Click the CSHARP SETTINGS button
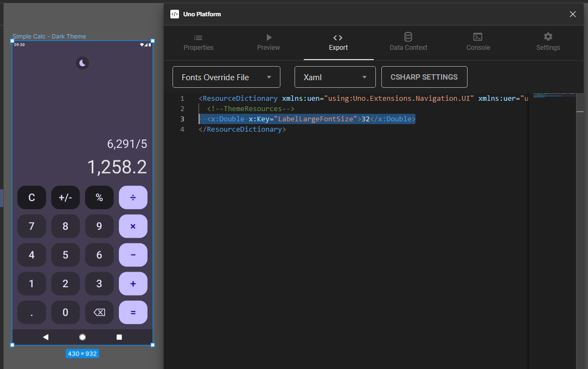 pyautogui.click(x=424, y=77)
